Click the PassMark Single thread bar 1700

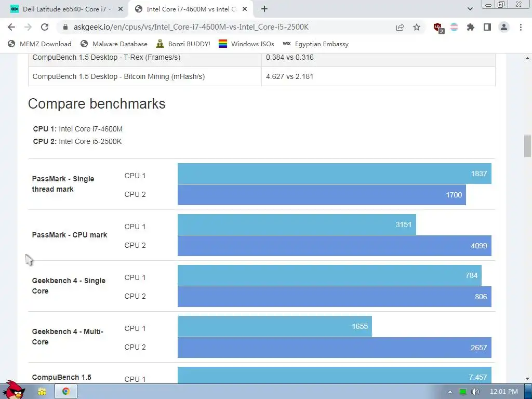(322, 195)
